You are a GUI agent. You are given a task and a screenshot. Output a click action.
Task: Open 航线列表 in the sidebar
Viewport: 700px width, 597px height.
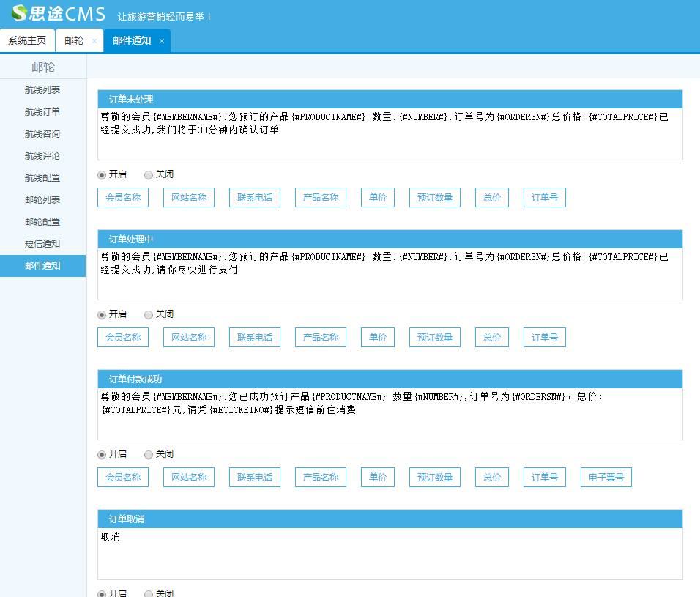42,90
